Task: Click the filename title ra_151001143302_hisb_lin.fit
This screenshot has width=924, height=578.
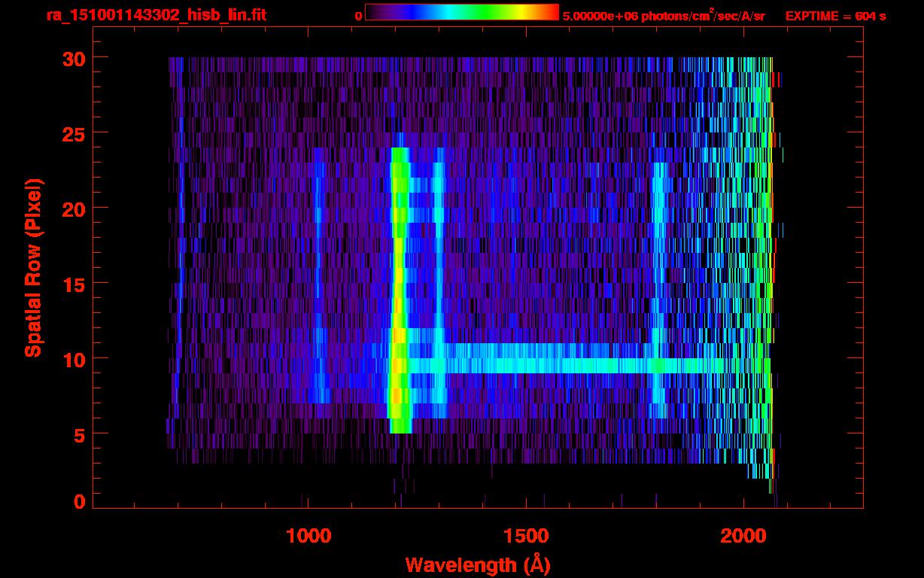Action: tap(156, 15)
